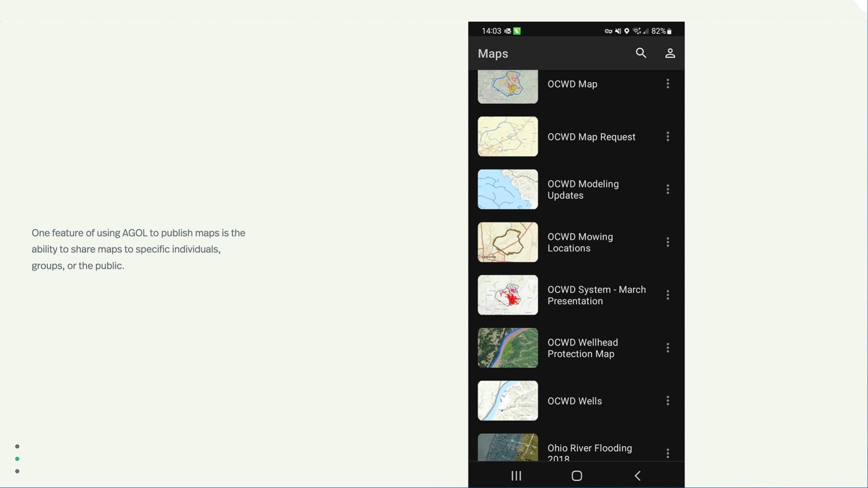Open the 'OCWD Mowing Locations' title text

(x=580, y=243)
